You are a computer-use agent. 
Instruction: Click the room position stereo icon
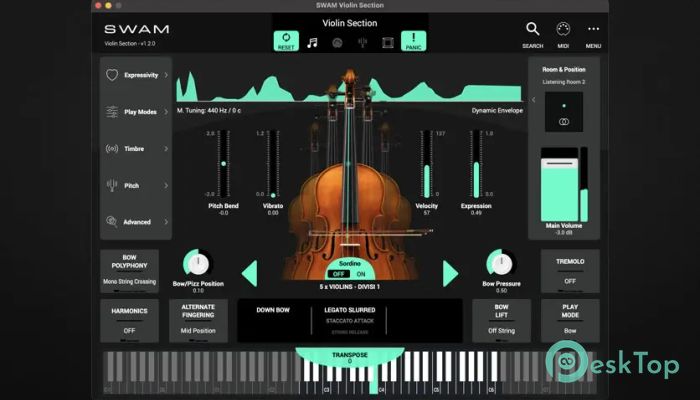(x=563, y=120)
